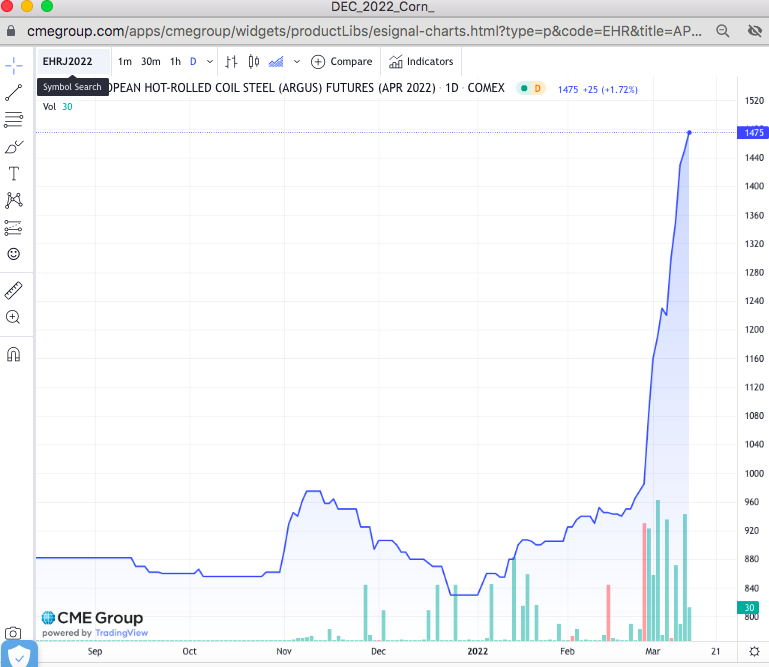Select the crosshair cursor tool
The height and width of the screenshot is (667, 769).
[14, 65]
